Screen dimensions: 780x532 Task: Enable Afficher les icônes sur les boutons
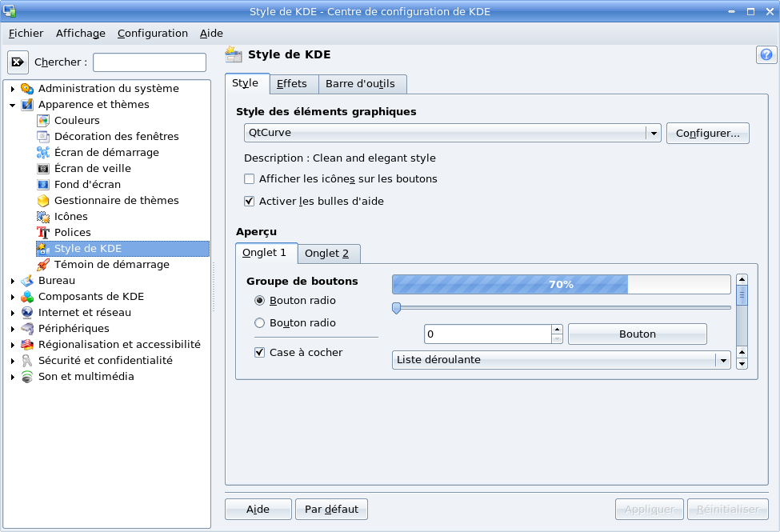click(x=250, y=178)
